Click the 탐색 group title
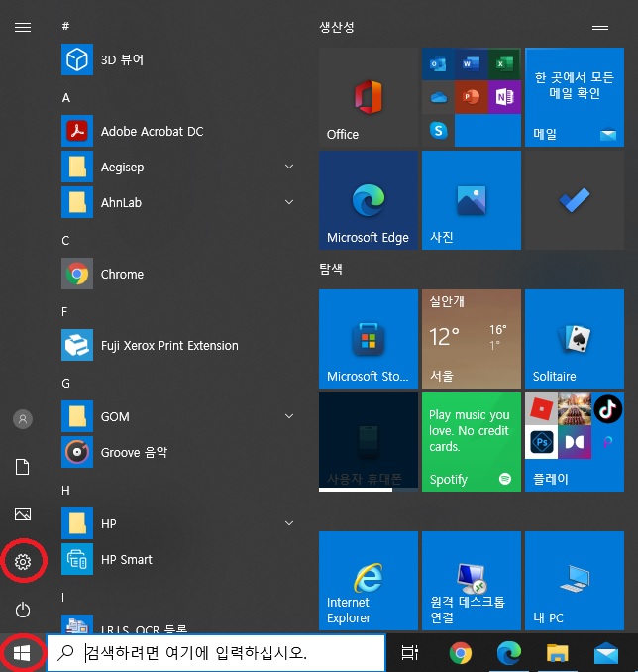The image size is (638, 672). 331,270
